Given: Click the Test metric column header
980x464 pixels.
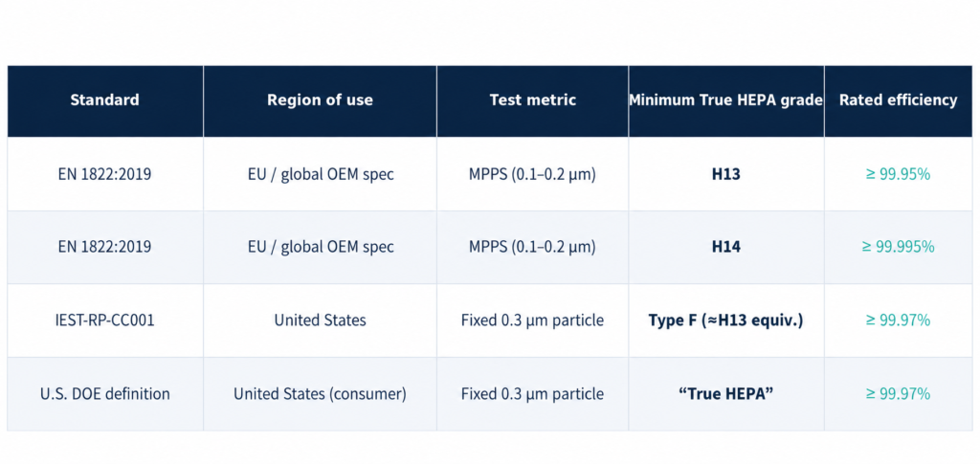Looking at the screenshot, I should (532, 99).
